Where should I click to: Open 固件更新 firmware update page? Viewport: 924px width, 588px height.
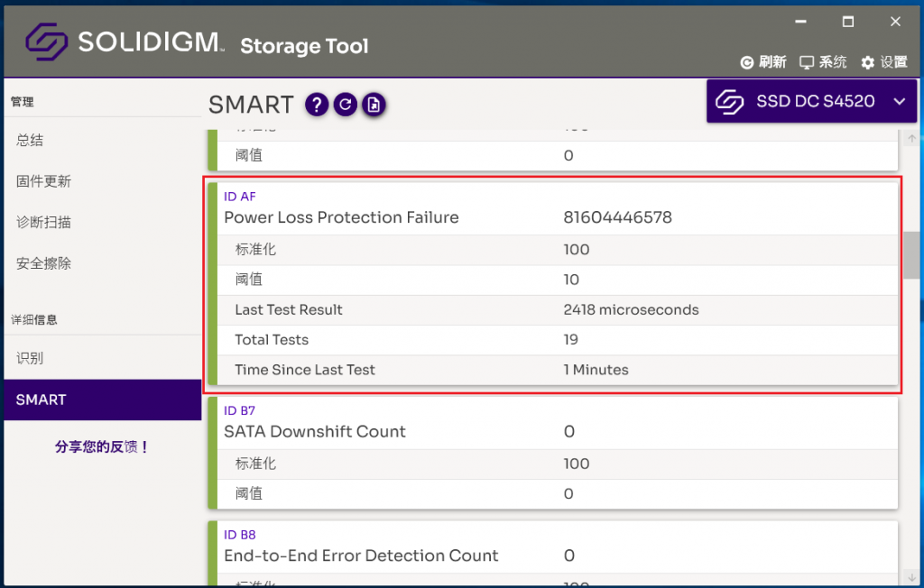103,181
